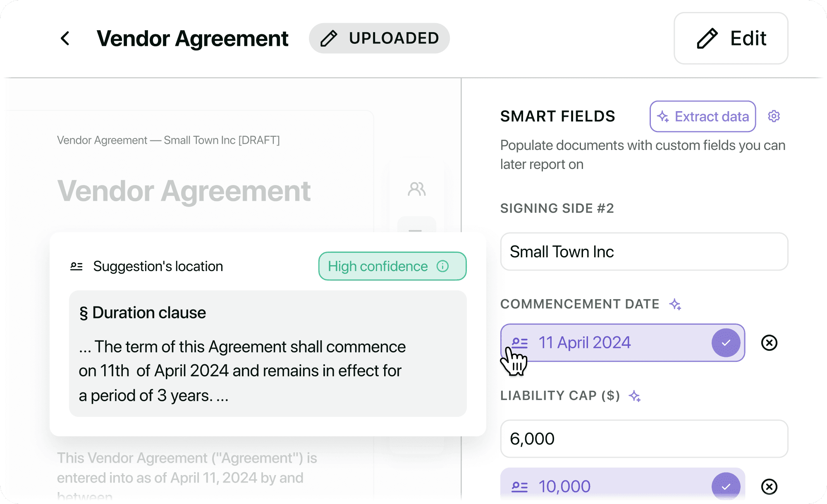Click sparkle icon next to Liability Cap
This screenshot has height=504, width=827.
635,396
